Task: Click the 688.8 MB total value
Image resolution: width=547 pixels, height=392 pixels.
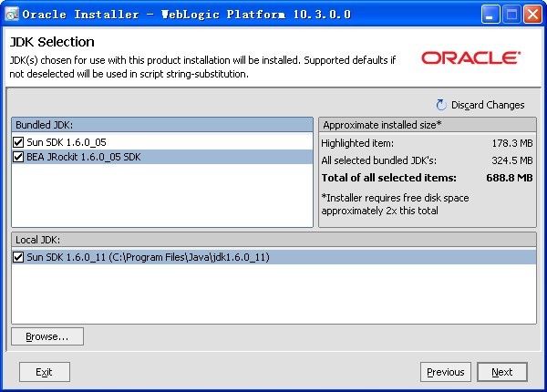Action: (510, 178)
